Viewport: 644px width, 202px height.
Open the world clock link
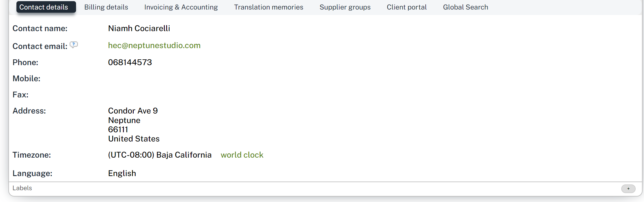coord(242,155)
